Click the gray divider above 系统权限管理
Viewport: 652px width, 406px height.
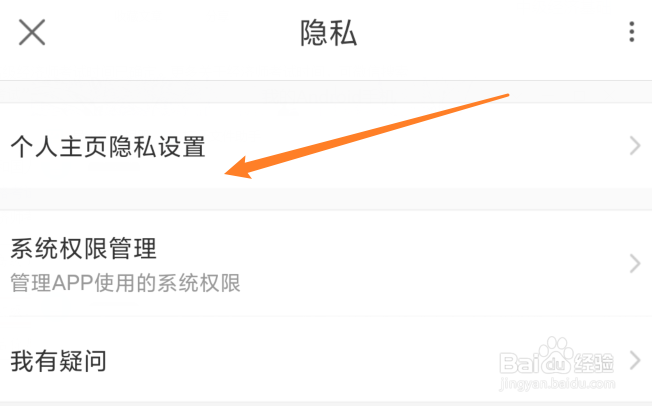coord(326,200)
